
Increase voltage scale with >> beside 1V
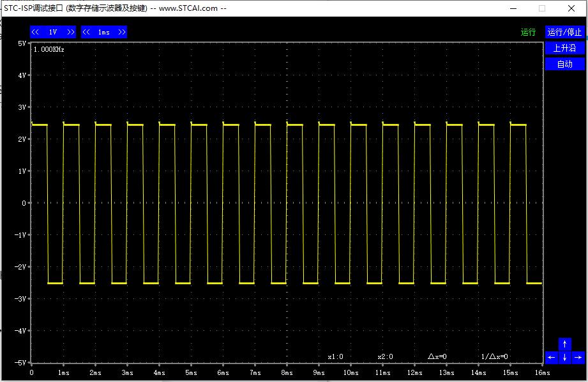click(70, 32)
